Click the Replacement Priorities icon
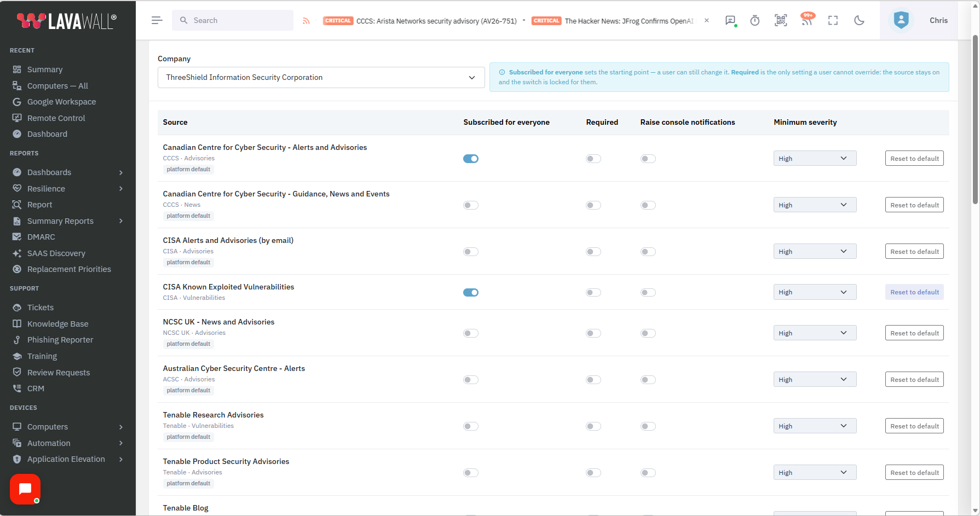 tap(17, 269)
